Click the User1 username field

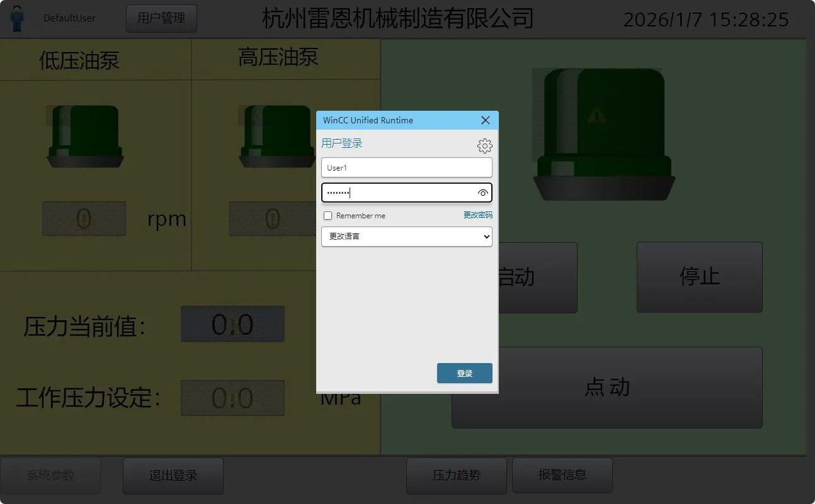(x=406, y=168)
